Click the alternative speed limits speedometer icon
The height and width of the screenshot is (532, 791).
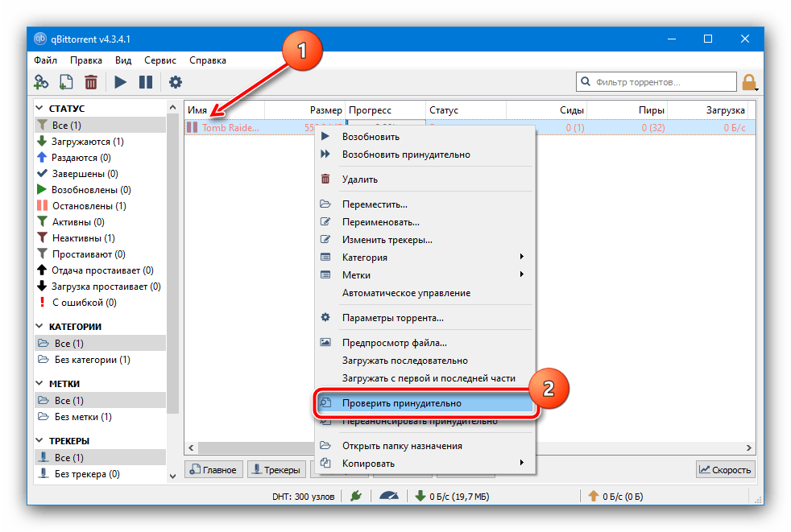coord(388,497)
